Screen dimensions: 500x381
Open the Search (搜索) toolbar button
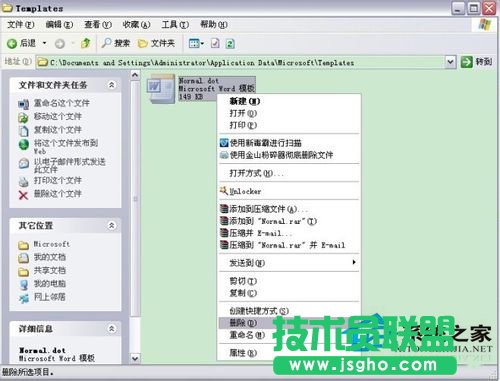[x=116, y=43]
